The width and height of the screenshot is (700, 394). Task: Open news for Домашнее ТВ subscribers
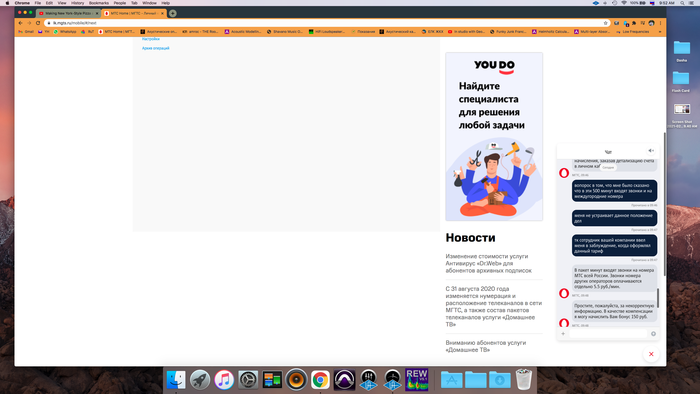click(x=486, y=346)
